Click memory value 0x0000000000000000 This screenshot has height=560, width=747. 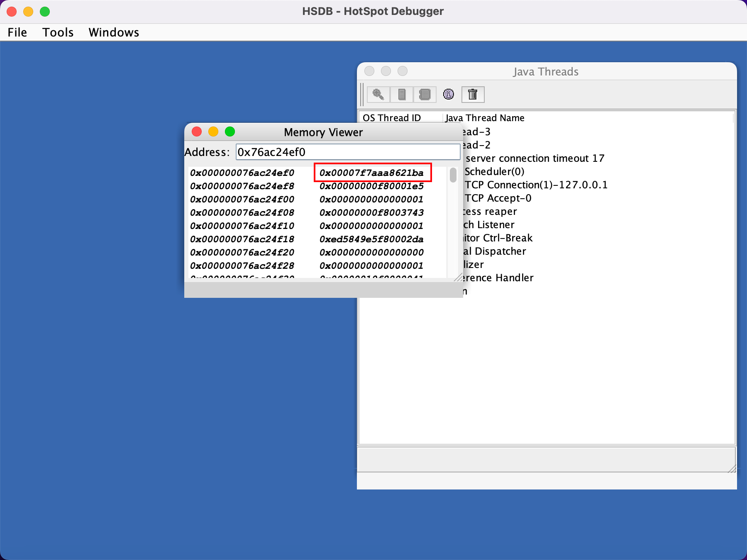(x=371, y=253)
